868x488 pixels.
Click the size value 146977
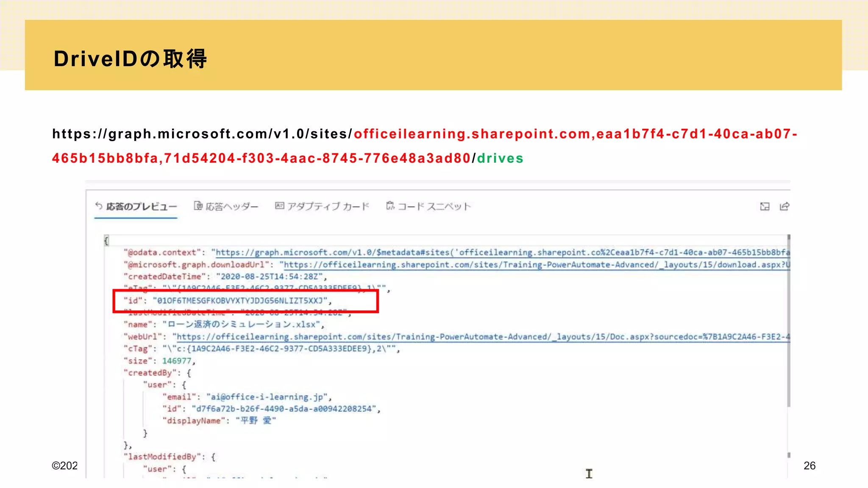177,361
